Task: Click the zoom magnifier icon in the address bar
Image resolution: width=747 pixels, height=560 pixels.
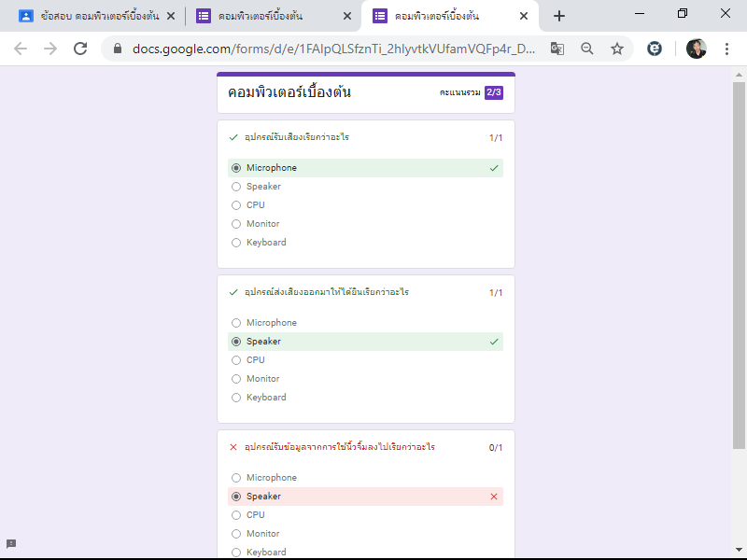Action: click(x=587, y=49)
